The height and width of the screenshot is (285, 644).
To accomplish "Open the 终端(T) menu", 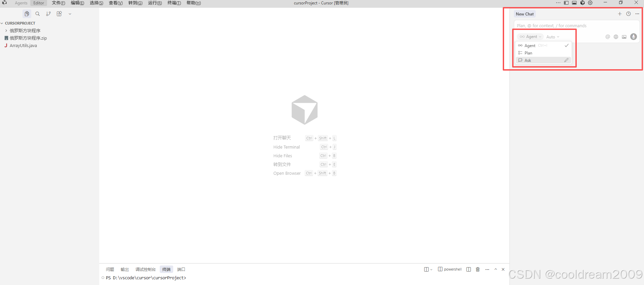I will [x=174, y=3].
